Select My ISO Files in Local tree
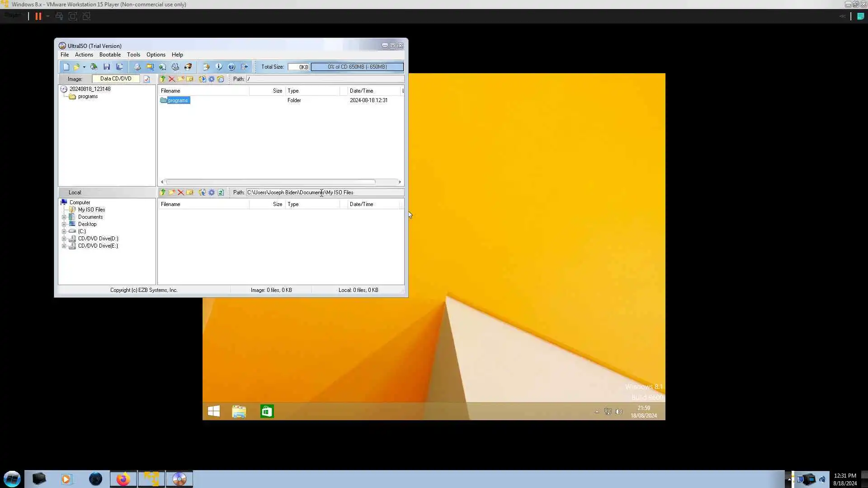The image size is (868, 488). 91,210
